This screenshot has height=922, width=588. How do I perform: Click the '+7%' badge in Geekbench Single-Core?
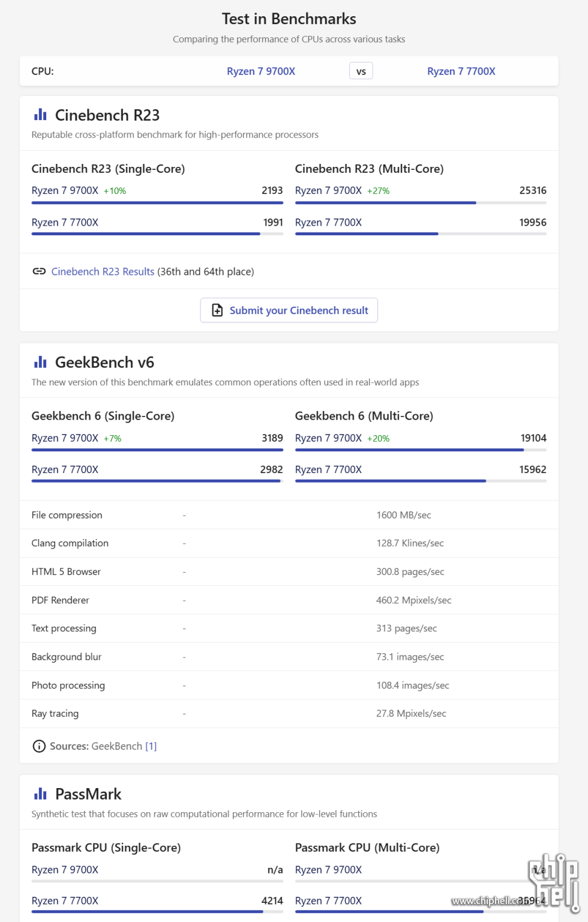pos(112,439)
